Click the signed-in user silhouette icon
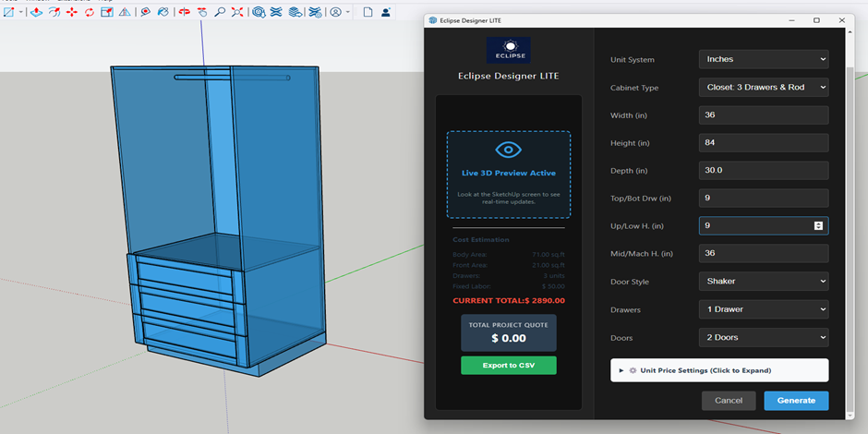868x434 pixels. click(x=386, y=12)
